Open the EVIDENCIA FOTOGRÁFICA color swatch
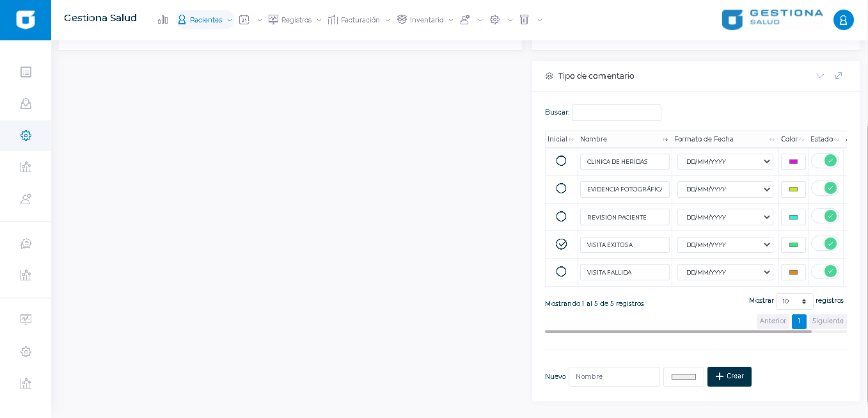The width and height of the screenshot is (868, 418). point(793,189)
